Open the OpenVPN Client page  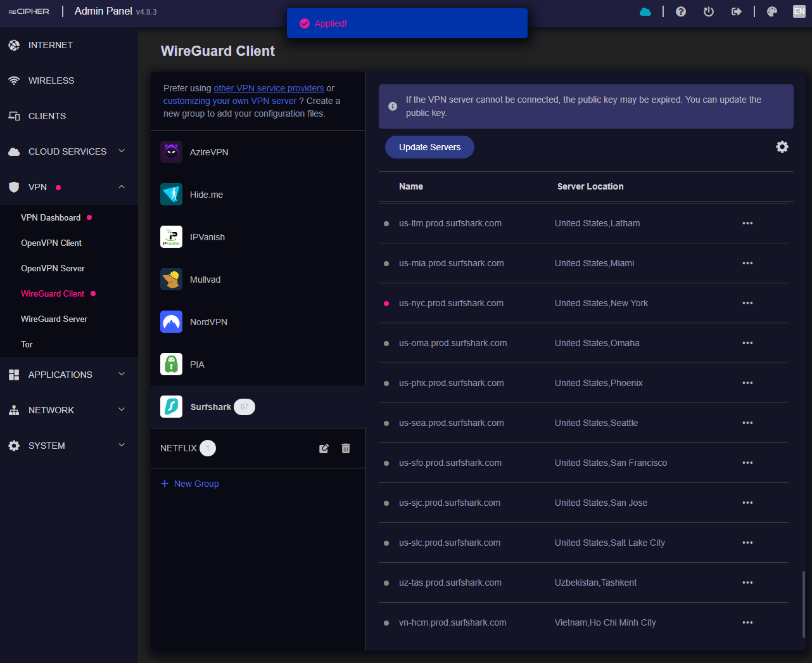[x=51, y=243]
